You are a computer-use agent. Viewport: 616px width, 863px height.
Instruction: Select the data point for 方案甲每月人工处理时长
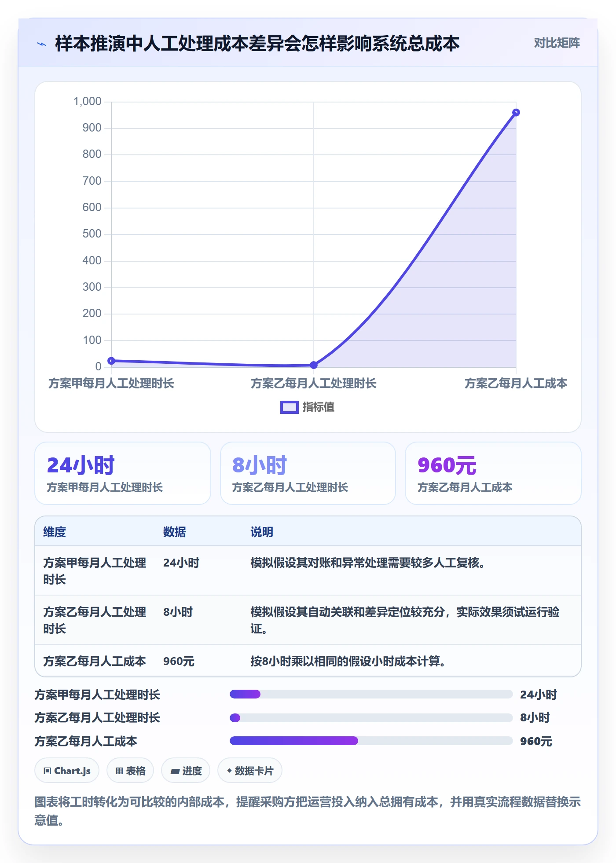pos(111,361)
